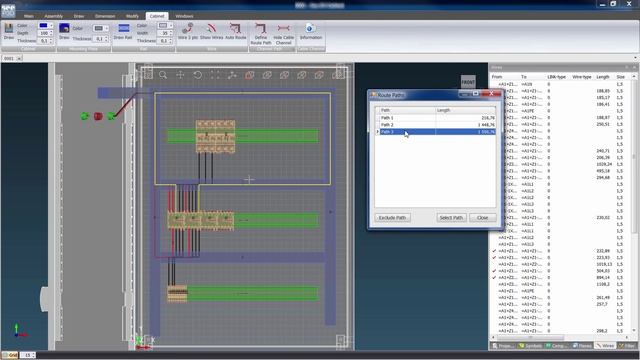
Task: Open the cabinet Color dropdown
Action: coord(51,26)
